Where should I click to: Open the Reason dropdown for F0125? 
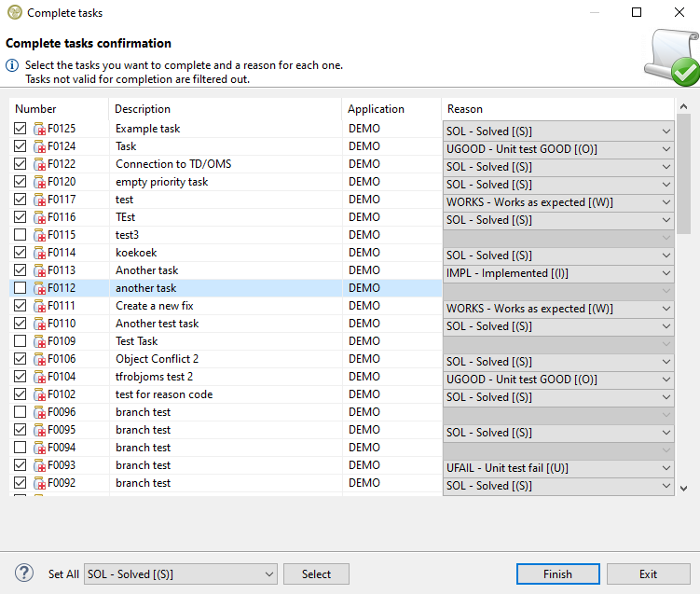[666, 131]
